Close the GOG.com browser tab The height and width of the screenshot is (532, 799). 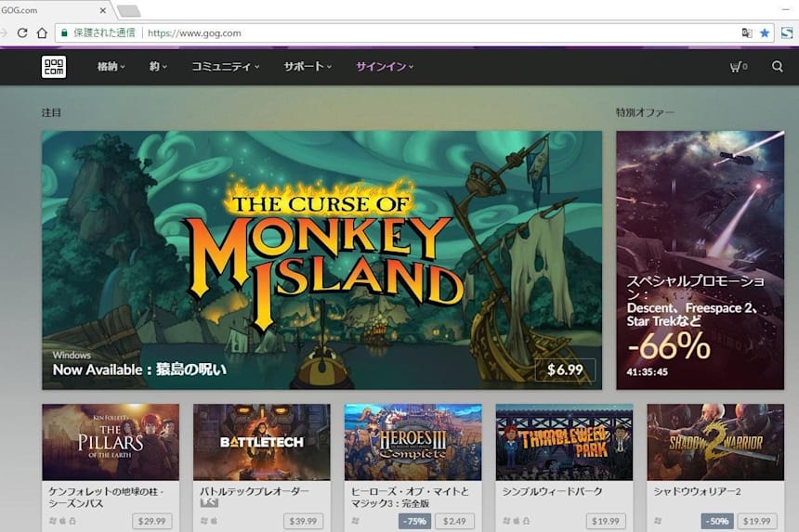[x=103, y=10]
